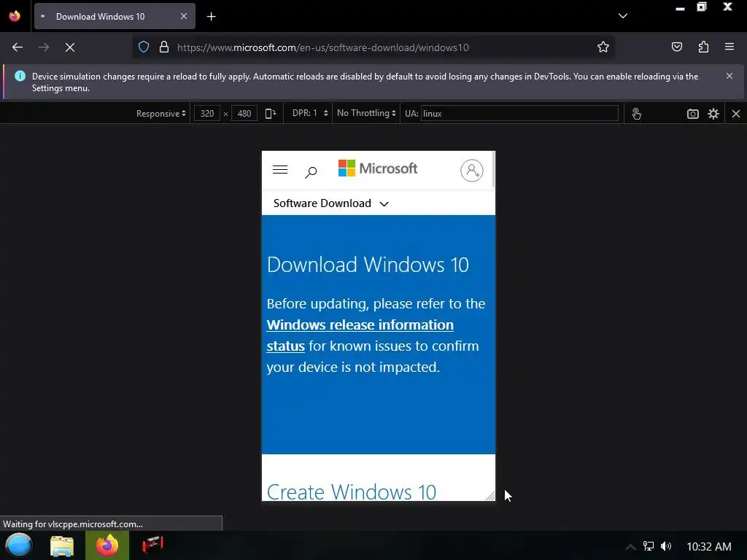Dismiss the device simulation notification
Image resolution: width=747 pixels, height=560 pixels.
point(729,76)
